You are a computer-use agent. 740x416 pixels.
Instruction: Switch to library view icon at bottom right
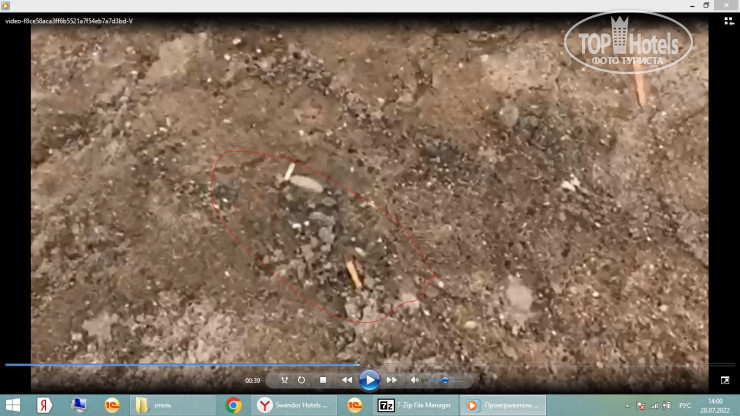pos(725,380)
